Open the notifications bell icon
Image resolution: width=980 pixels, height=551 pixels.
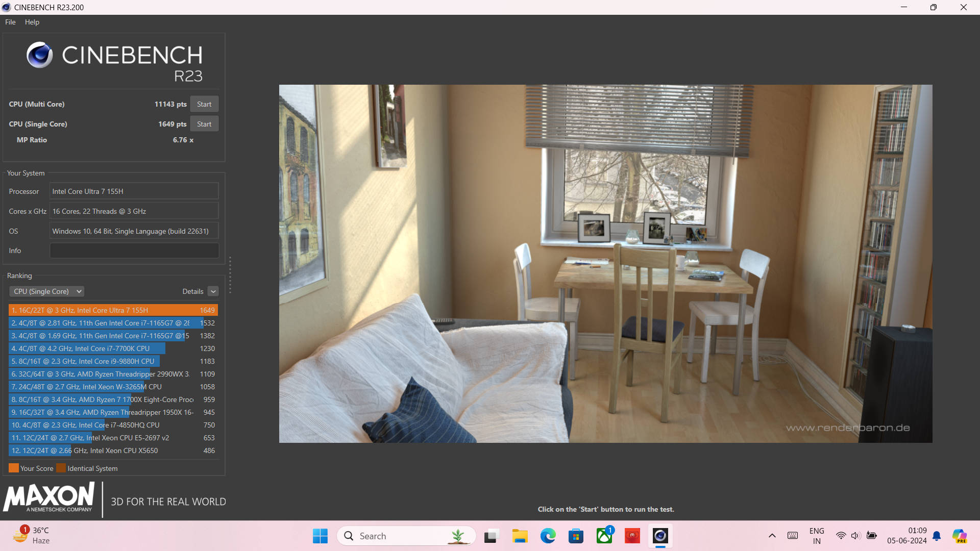tap(937, 536)
